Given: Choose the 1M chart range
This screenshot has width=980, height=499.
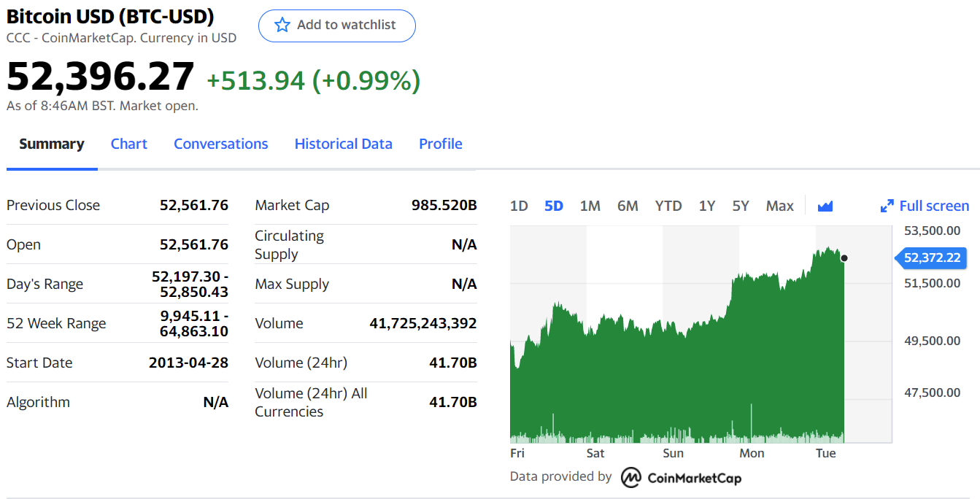Looking at the screenshot, I should click(x=590, y=206).
